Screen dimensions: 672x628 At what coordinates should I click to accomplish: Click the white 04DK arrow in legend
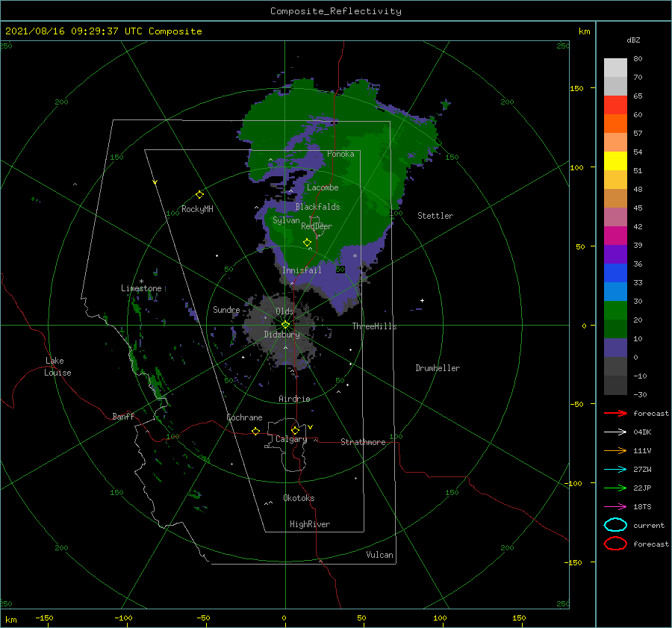coord(615,432)
